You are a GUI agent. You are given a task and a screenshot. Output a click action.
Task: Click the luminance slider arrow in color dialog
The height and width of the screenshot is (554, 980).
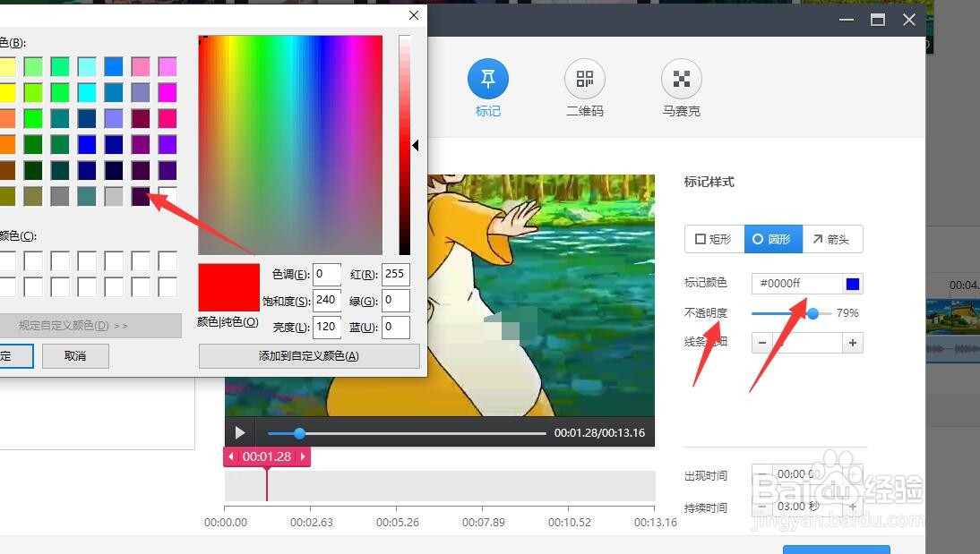point(415,145)
